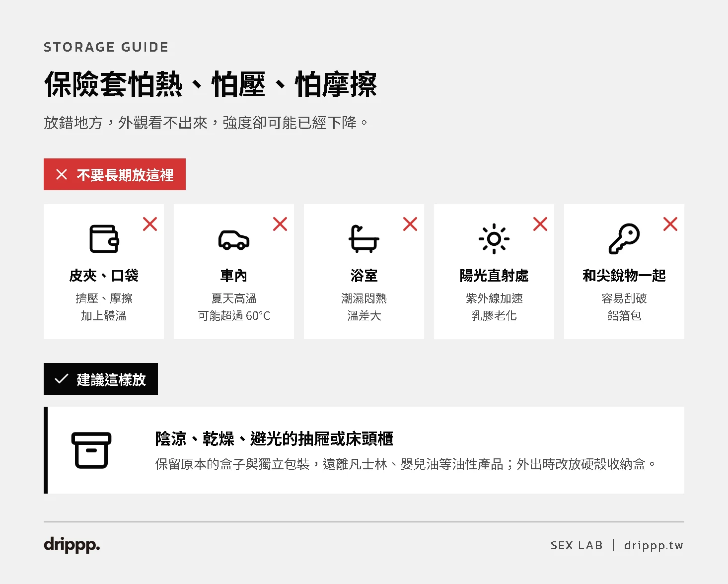Screen dimensions: 728x584
Task: Click the bathtub icon above 浴室
Action: pyautogui.click(x=364, y=239)
